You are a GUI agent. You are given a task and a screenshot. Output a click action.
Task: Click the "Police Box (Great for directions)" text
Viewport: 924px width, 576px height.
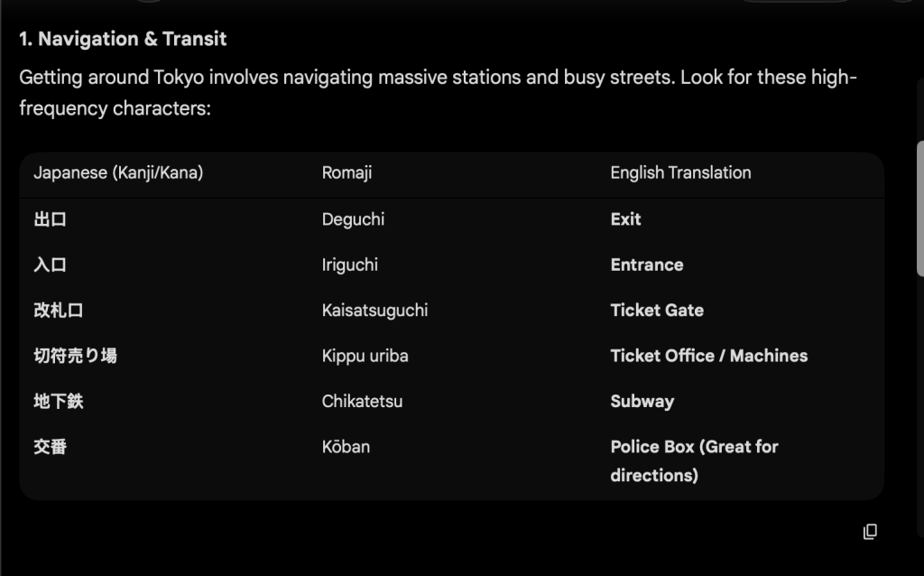point(693,460)
